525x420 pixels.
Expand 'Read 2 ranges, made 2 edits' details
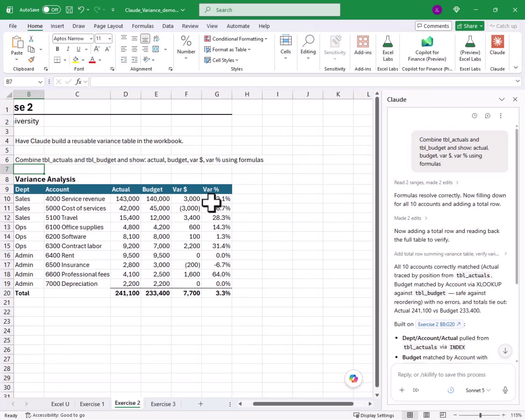tap(426, 182)
